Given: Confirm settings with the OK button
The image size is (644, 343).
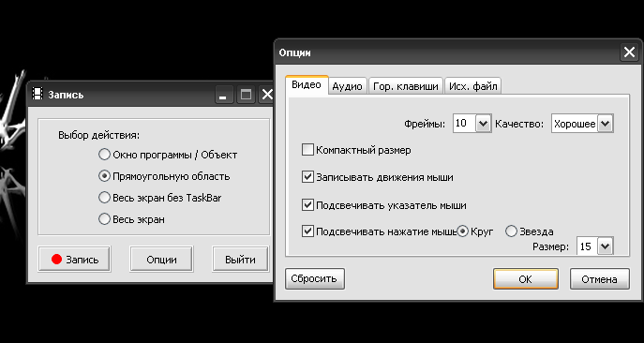Looking at the screenshot, I should pos(526,279).
